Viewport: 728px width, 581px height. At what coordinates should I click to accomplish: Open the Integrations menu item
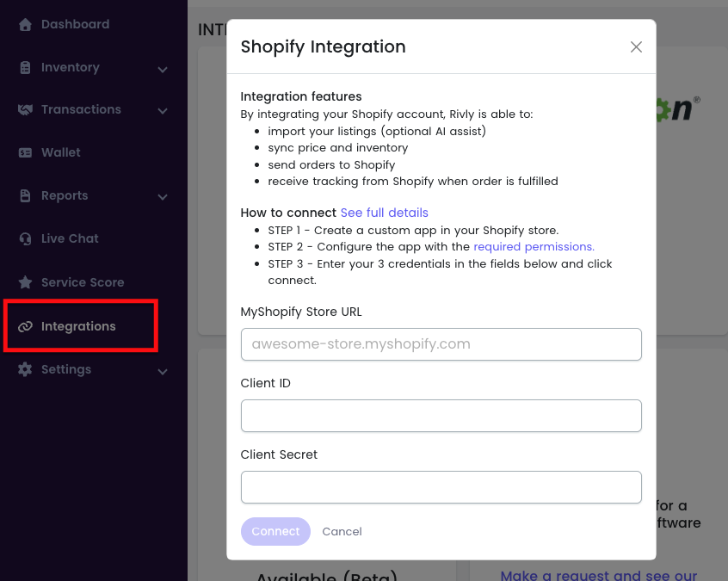[x=78, y=326]
